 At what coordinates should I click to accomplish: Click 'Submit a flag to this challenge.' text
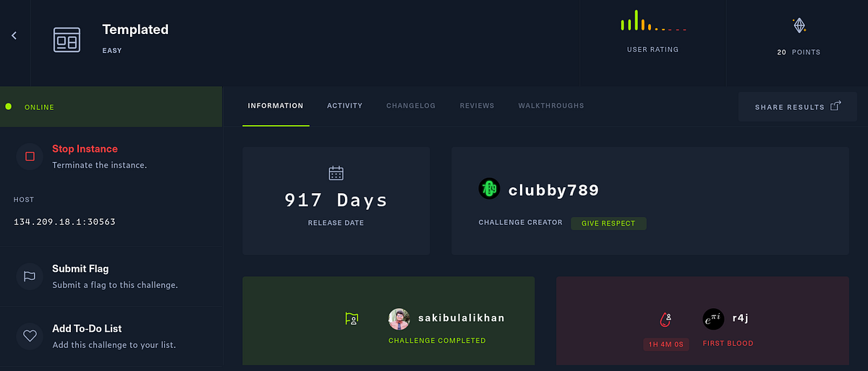click(x=115, y=285)
